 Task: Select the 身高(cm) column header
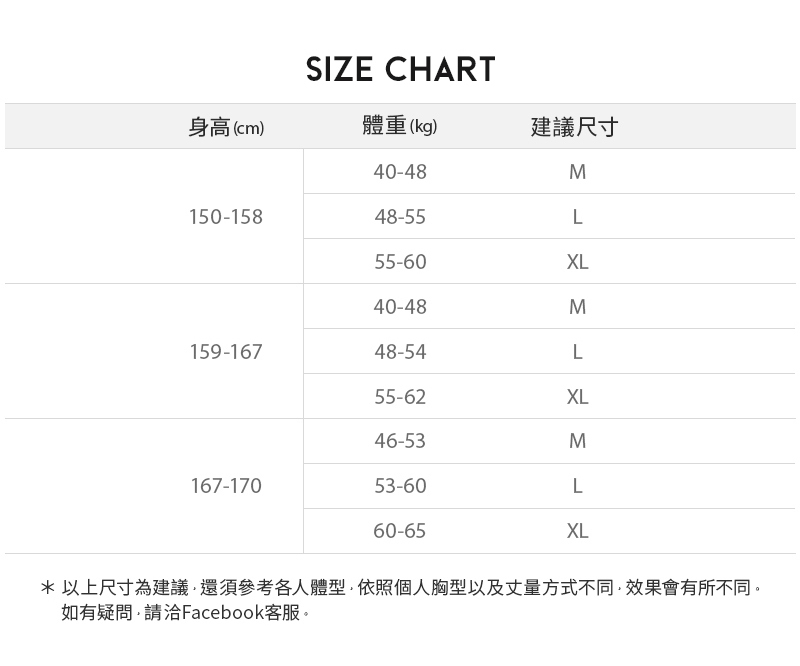[x=226, y=127]
